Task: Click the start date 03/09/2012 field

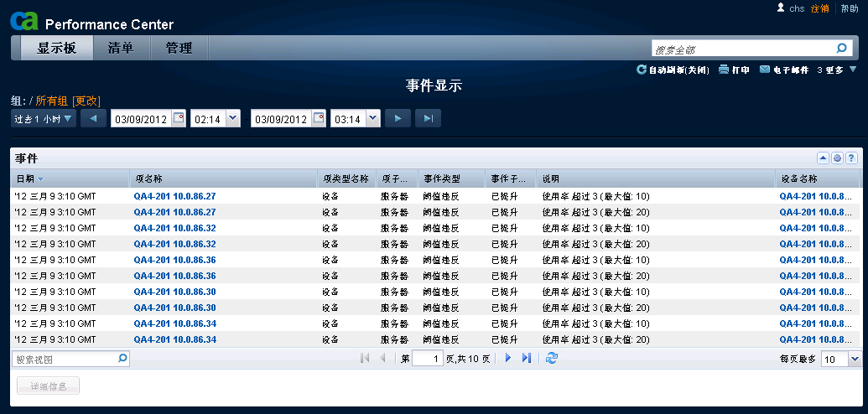Action: pos(141,119)
